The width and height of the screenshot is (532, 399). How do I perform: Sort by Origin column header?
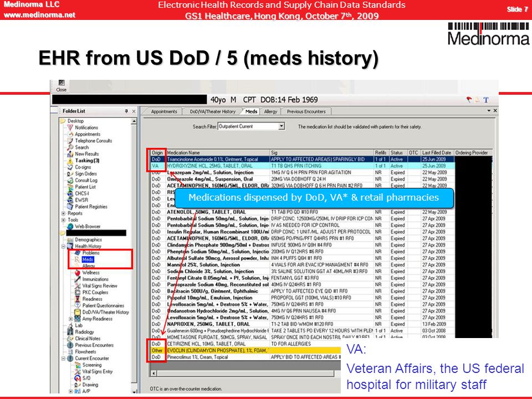(158, 153)
